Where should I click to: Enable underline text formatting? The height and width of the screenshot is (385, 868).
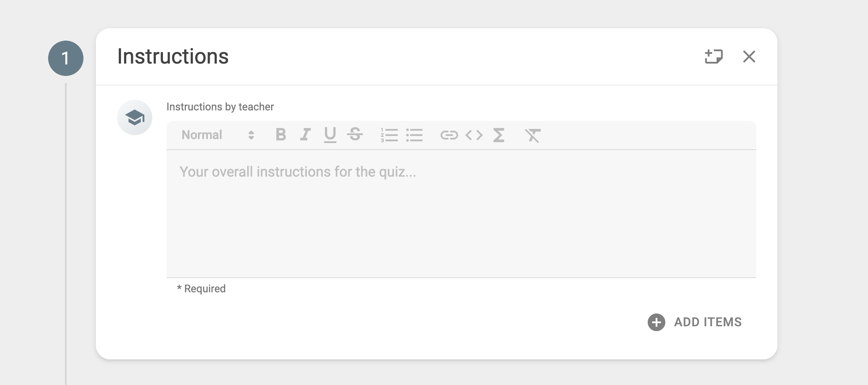click(330, 135)
